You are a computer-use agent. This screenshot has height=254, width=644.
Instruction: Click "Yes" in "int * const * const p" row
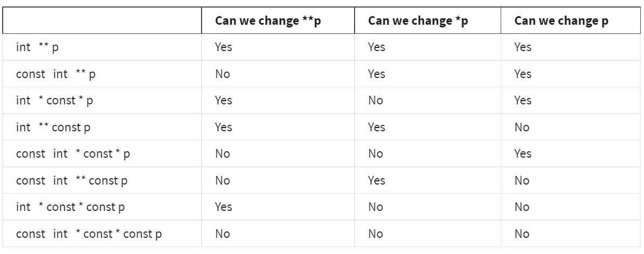pos(223,207)
